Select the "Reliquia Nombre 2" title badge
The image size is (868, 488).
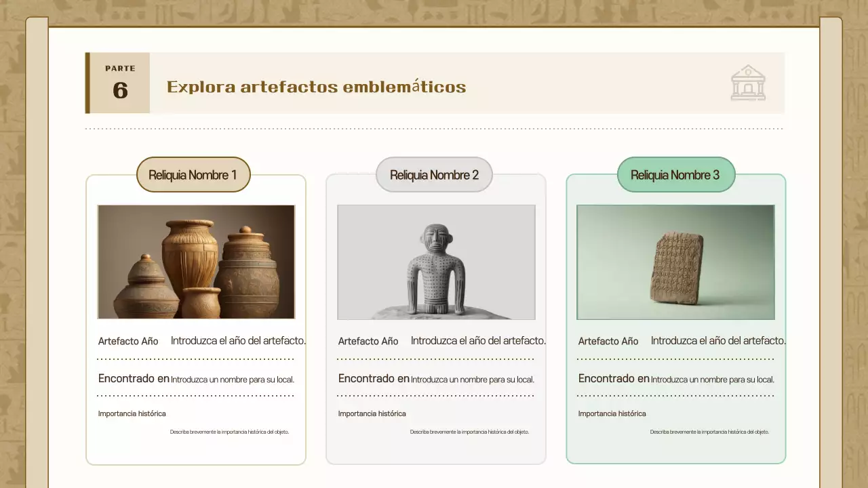[x=434, y=174]
